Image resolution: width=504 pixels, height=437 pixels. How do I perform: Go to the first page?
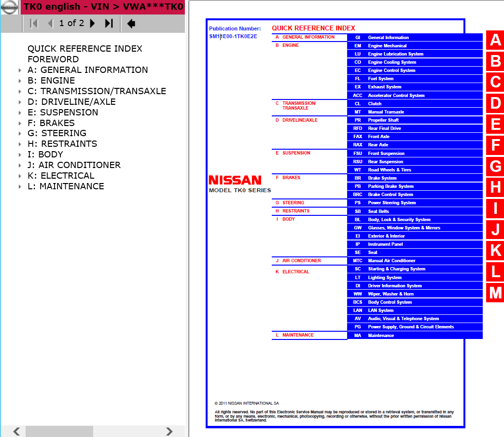click(34, 24)
